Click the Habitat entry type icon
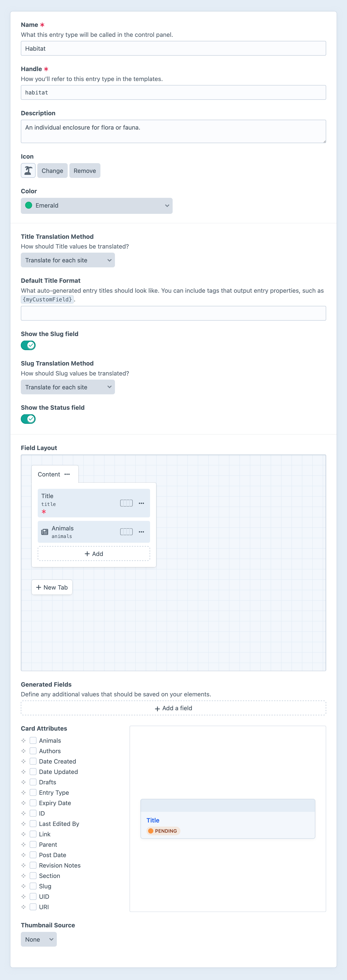 tap(28, 170)
